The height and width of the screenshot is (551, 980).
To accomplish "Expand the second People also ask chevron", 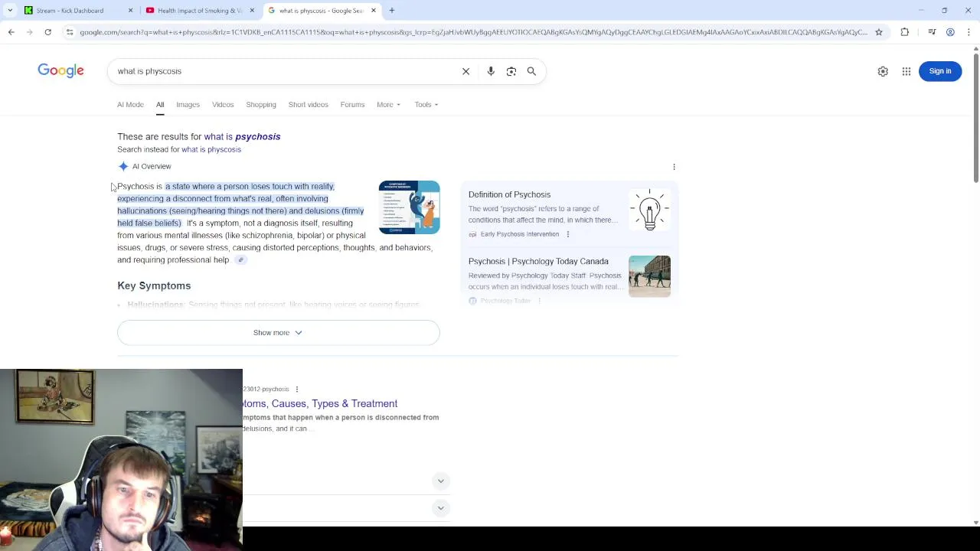I will coord(441,508).
